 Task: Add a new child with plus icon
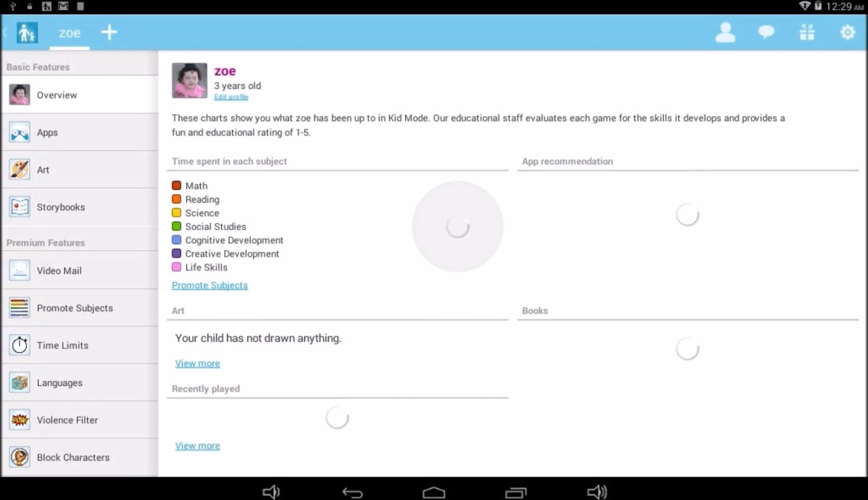(x=109, y=32)
